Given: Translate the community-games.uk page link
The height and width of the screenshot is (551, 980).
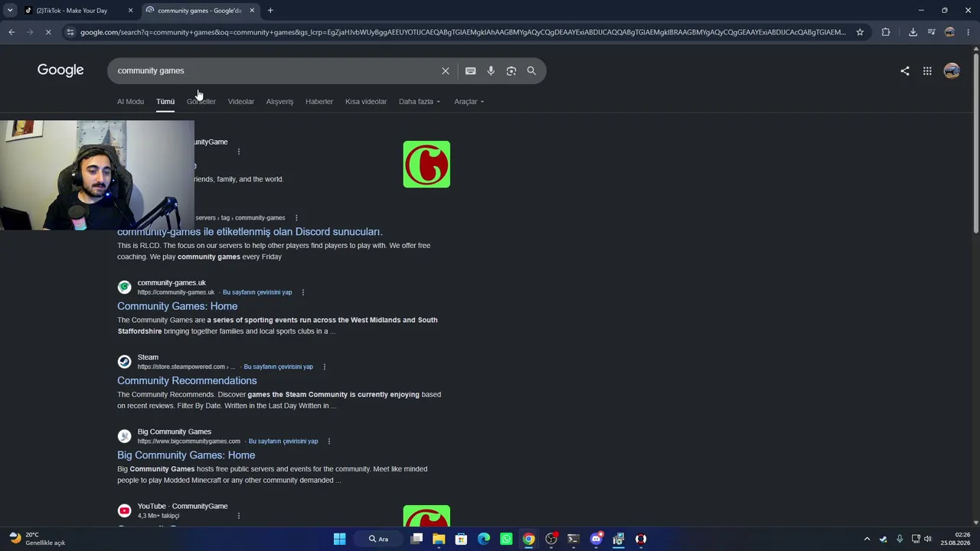Looking at the screenshot, I should point(257,292).
